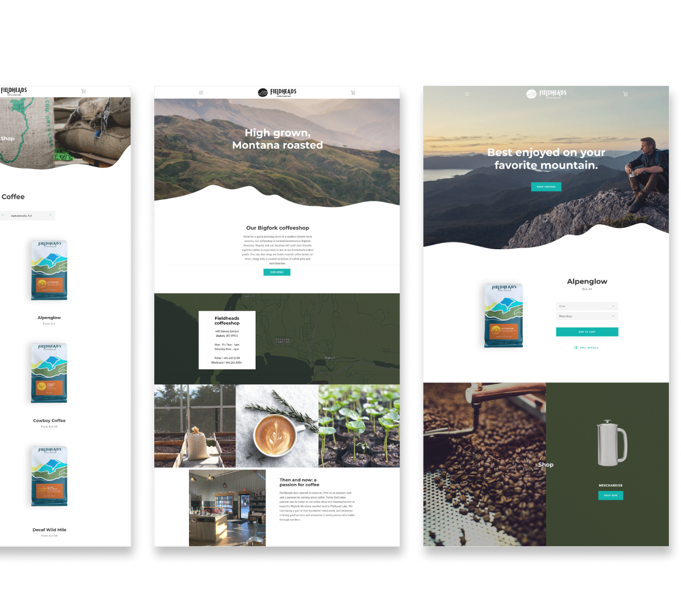Open the Decaf Wild Mile product link
Image resolution: width=681 pixels, height=616 pixels.
(49, 530)
